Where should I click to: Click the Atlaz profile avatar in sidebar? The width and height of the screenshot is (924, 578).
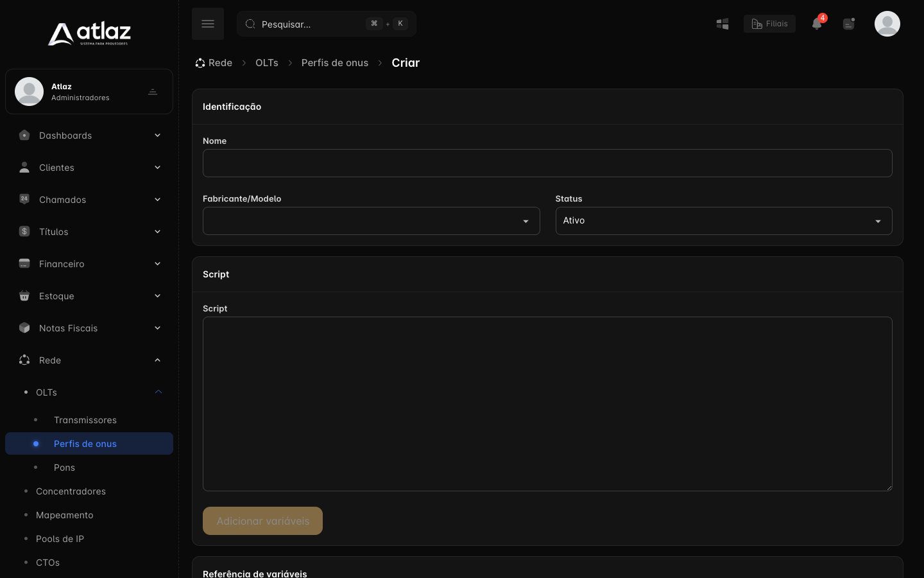30,91
